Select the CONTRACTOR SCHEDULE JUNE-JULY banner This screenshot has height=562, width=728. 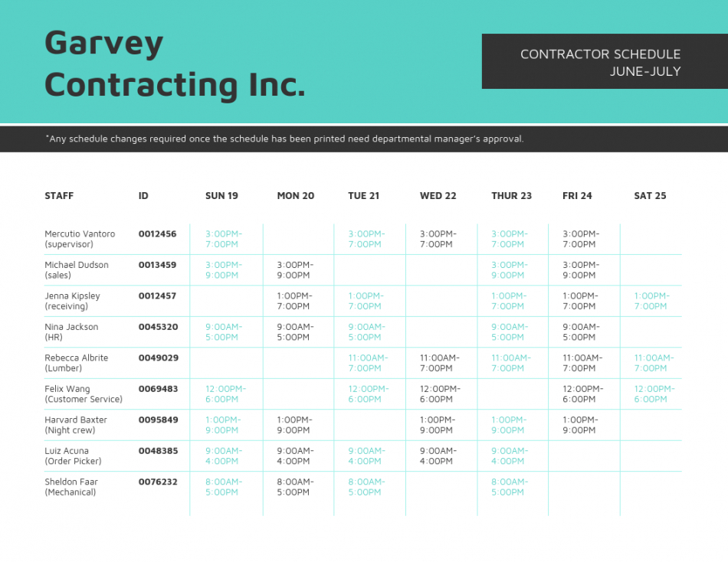[x=605, y=61]
